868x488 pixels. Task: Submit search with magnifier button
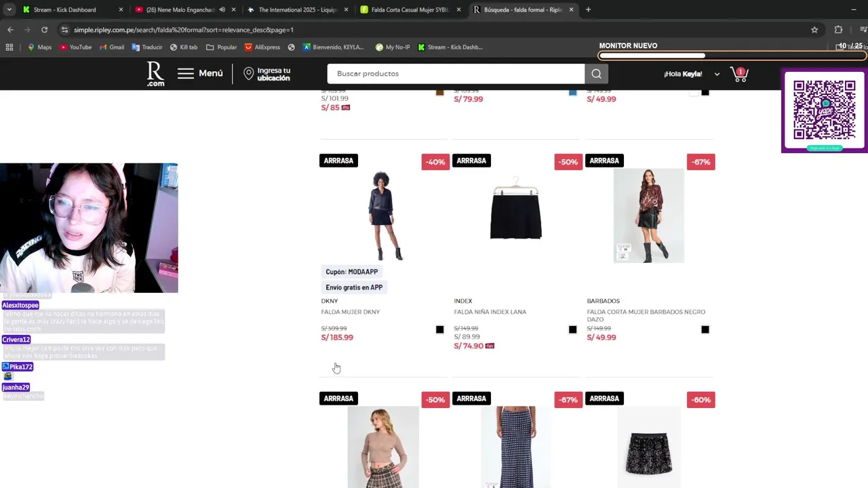pyautogui.click(x=596, y=73)
